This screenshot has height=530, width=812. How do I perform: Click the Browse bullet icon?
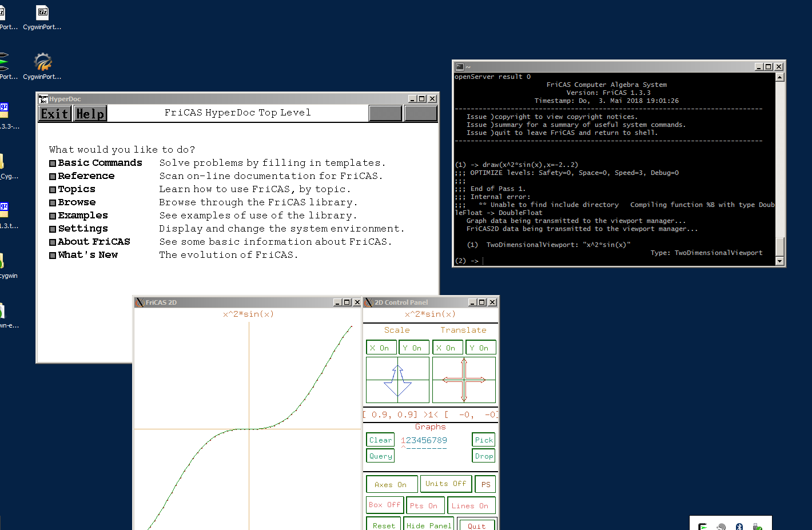53,203
